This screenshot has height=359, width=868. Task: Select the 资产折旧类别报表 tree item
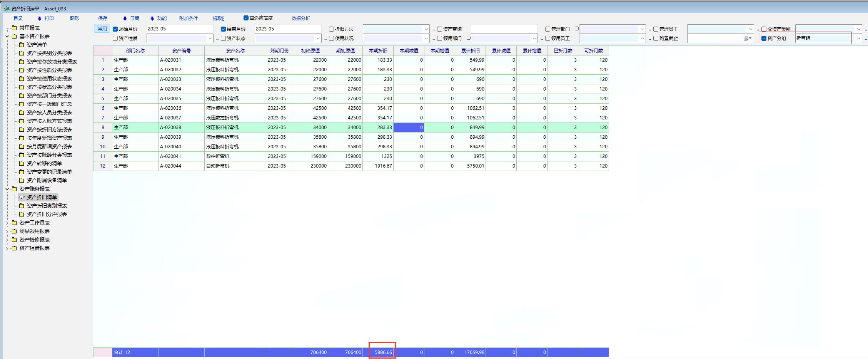(47, 206)
